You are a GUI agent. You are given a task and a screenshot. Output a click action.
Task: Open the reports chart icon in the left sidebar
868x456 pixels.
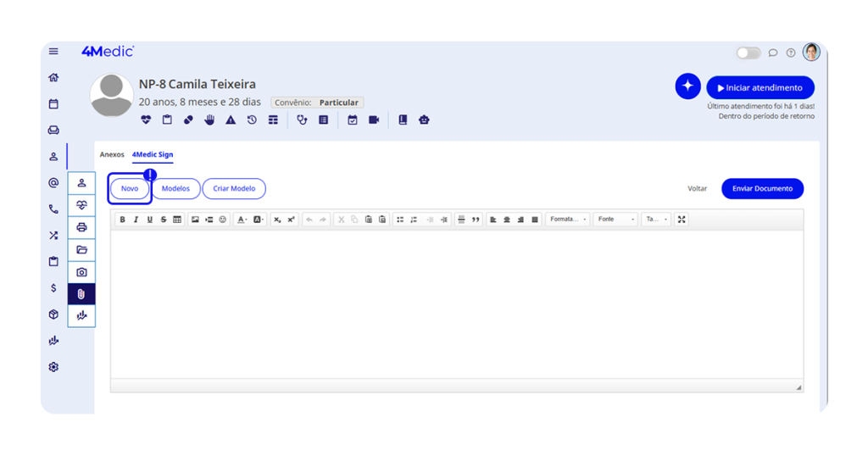pyautogui.click(x=53, y=341)
